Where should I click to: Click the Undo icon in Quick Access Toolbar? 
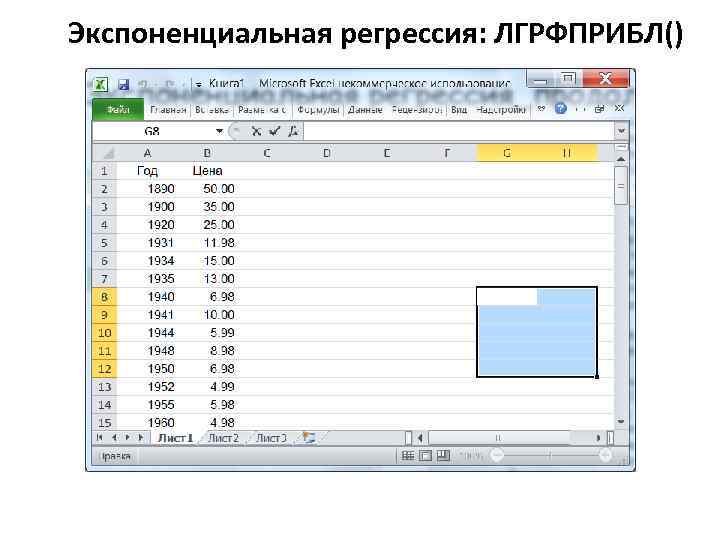pos(143,84)
